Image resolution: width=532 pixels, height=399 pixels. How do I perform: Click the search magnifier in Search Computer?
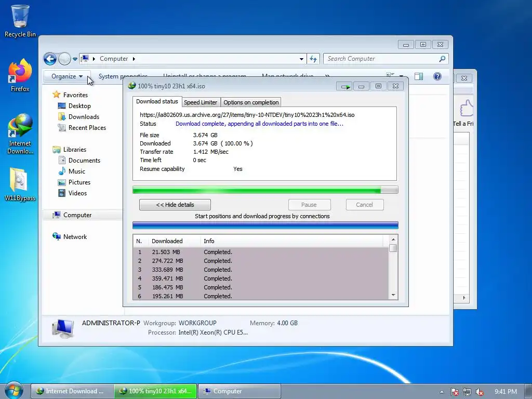(x=442, y=59)
